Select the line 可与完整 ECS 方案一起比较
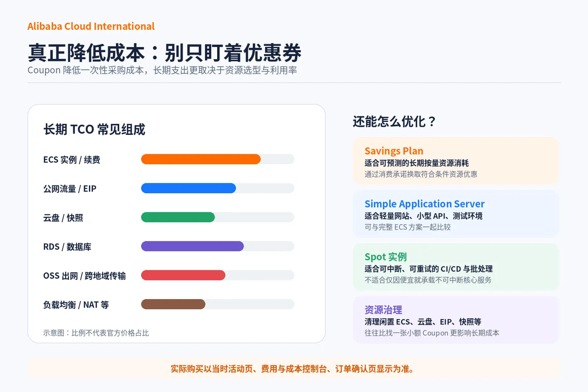588x392 pixels. coord(407,227)
